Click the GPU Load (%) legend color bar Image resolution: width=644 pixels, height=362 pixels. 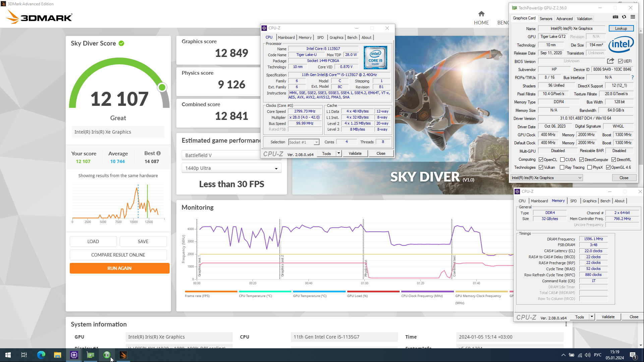click(373, 291)
